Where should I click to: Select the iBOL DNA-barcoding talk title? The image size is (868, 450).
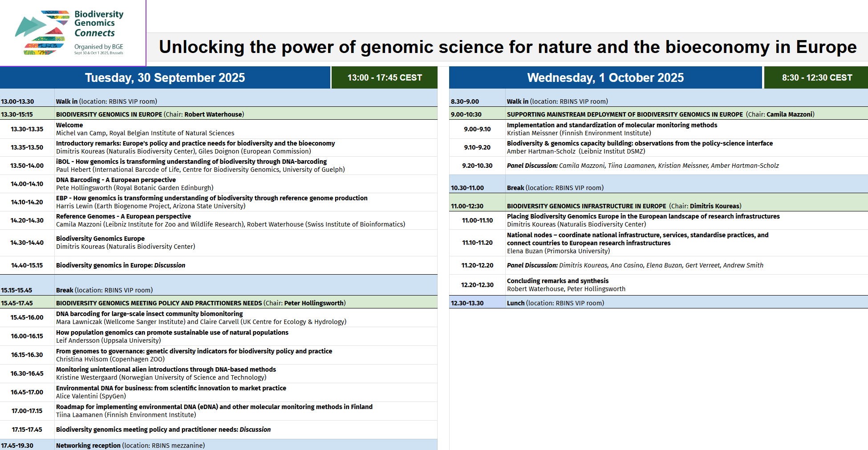click(x=191, y=162)
